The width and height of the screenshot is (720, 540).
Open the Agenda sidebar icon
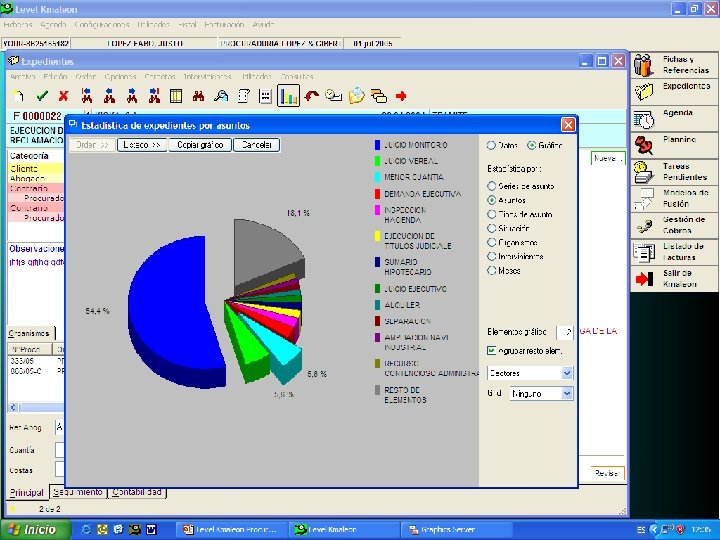tap(644, 120)
